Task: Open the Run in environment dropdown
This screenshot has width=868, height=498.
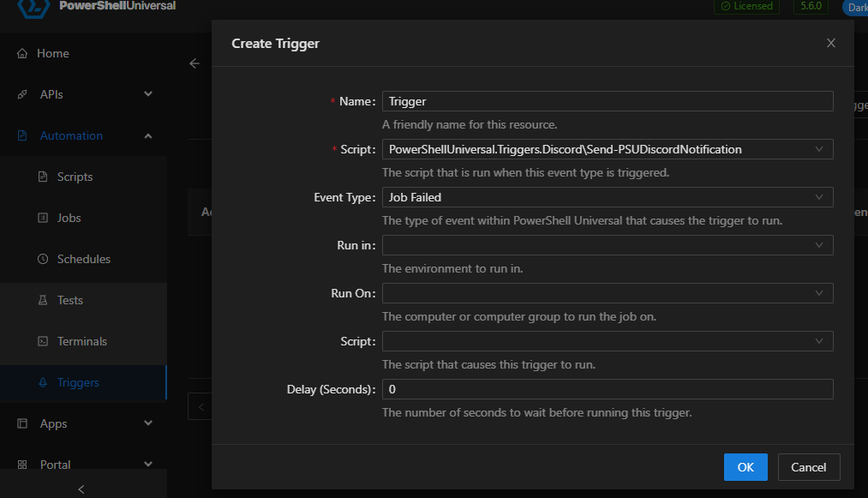Action: pos(608,245)
